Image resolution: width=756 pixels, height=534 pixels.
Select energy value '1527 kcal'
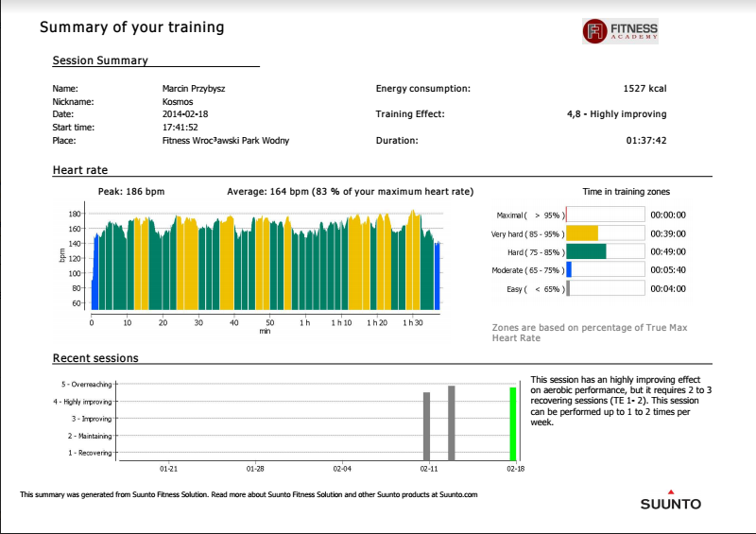click(x=644, y=88)
